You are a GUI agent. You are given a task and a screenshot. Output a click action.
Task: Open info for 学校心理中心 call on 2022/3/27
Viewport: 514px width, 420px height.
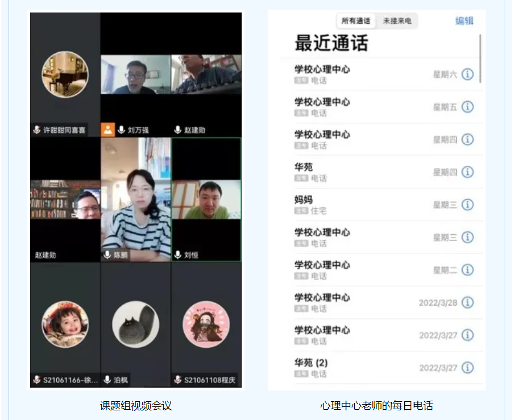(x=467, y=335)
